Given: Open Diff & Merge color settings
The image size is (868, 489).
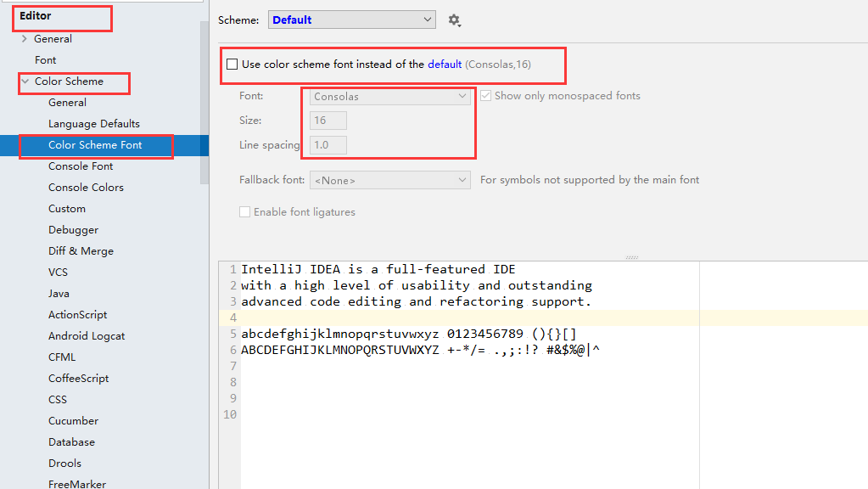Looking at the screenshot, I should pos(81,251).
